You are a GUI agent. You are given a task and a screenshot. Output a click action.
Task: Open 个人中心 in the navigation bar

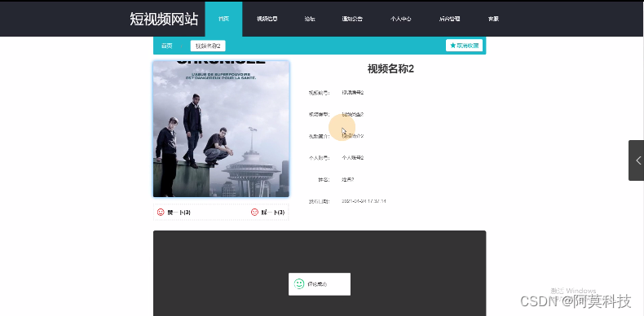(401, 19)
